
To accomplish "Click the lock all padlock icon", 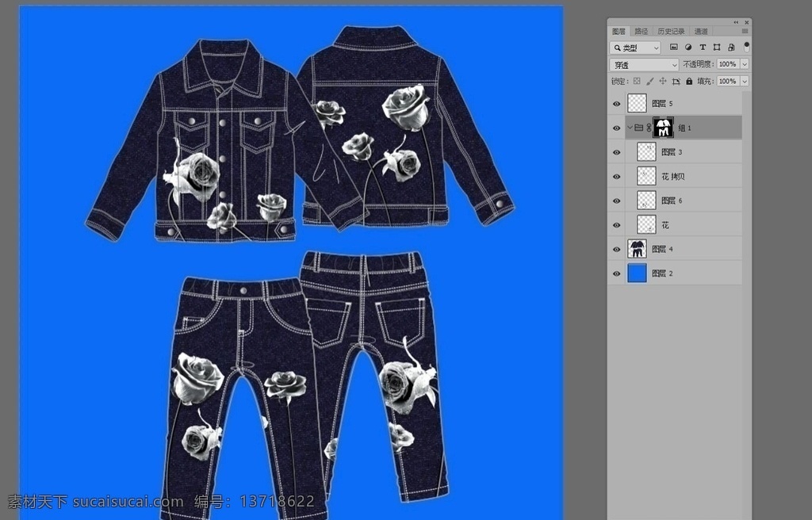I will 689,82.
